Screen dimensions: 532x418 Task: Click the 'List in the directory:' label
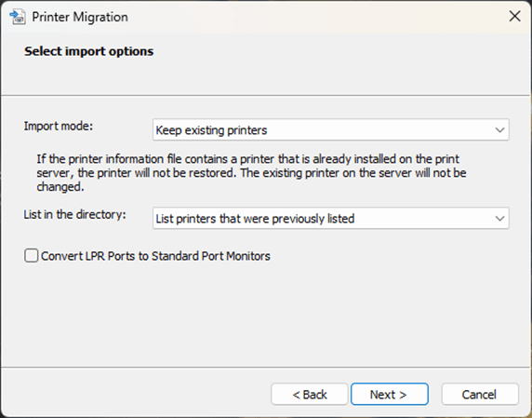point(74,214)
